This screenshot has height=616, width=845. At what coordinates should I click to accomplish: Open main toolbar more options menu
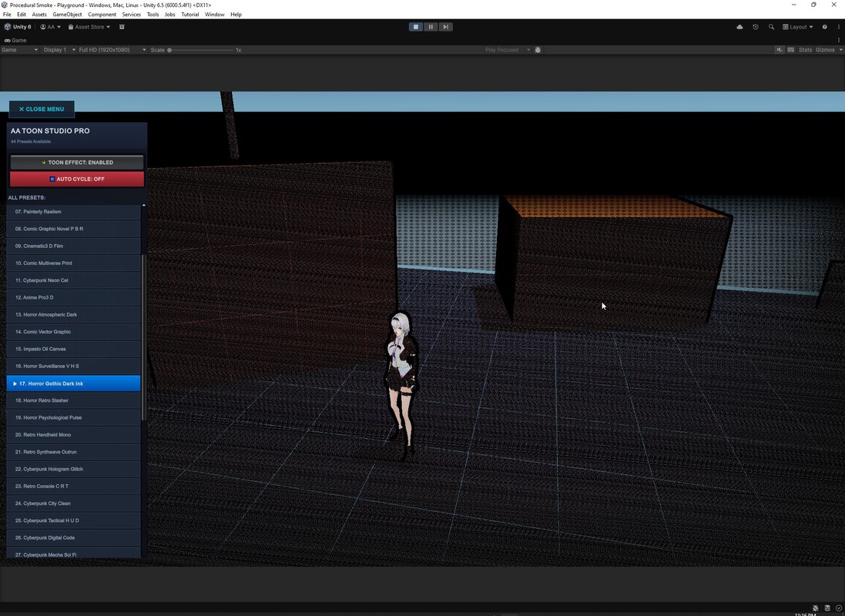click(839, 27)
